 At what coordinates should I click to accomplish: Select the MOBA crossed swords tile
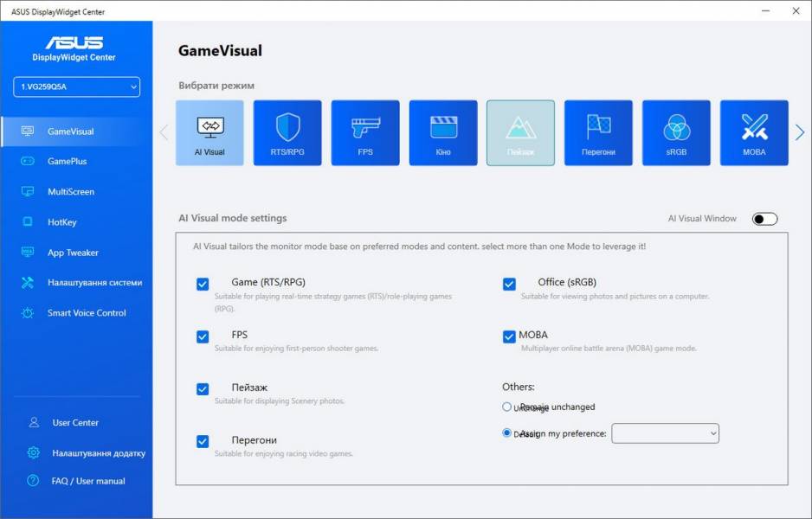click(754, 132)
